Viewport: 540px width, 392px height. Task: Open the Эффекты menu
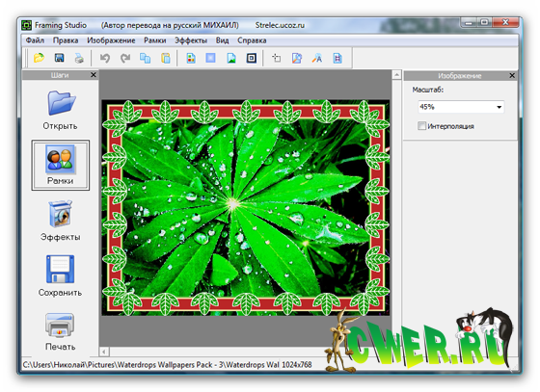tap(191, 40)
